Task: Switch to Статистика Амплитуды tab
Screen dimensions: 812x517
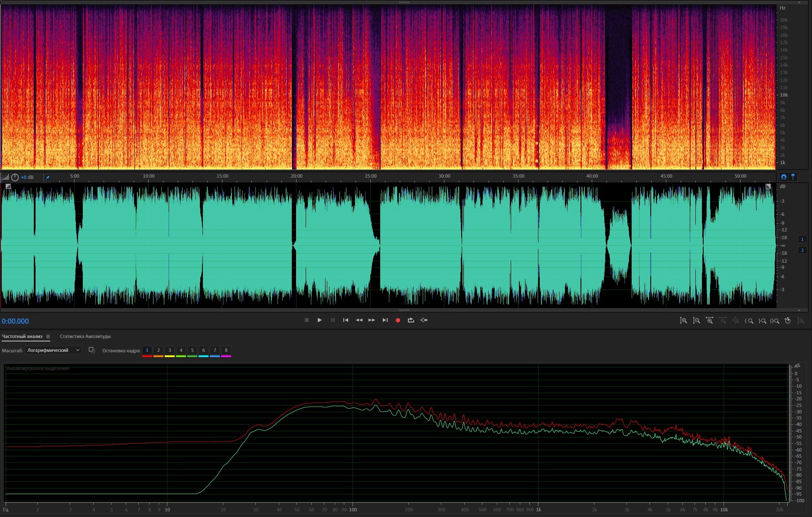Action: pyautogui.click(x=85, y=336)
